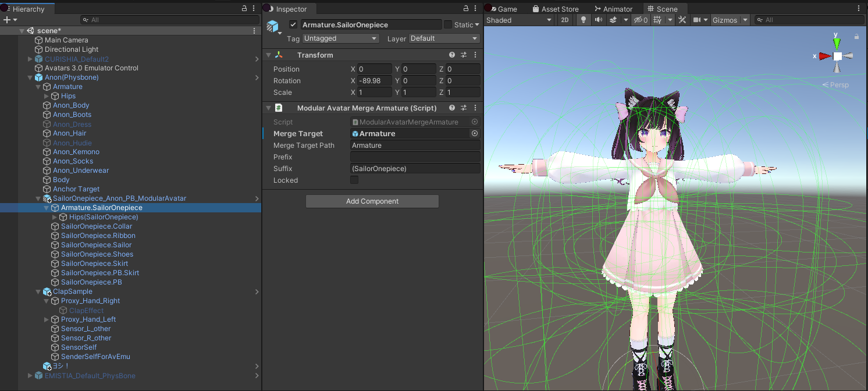Open the Transform component context menu

click(475, 55)
